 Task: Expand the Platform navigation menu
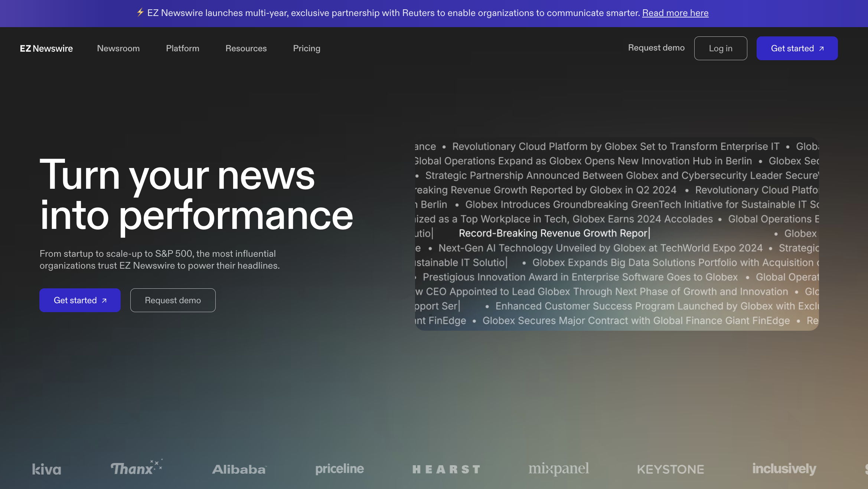[x=182, y=48]
